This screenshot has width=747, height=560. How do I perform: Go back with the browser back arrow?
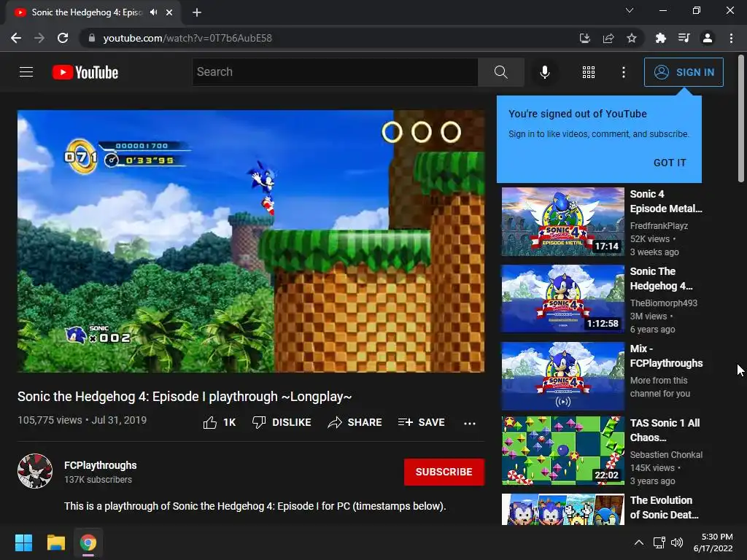16,38
